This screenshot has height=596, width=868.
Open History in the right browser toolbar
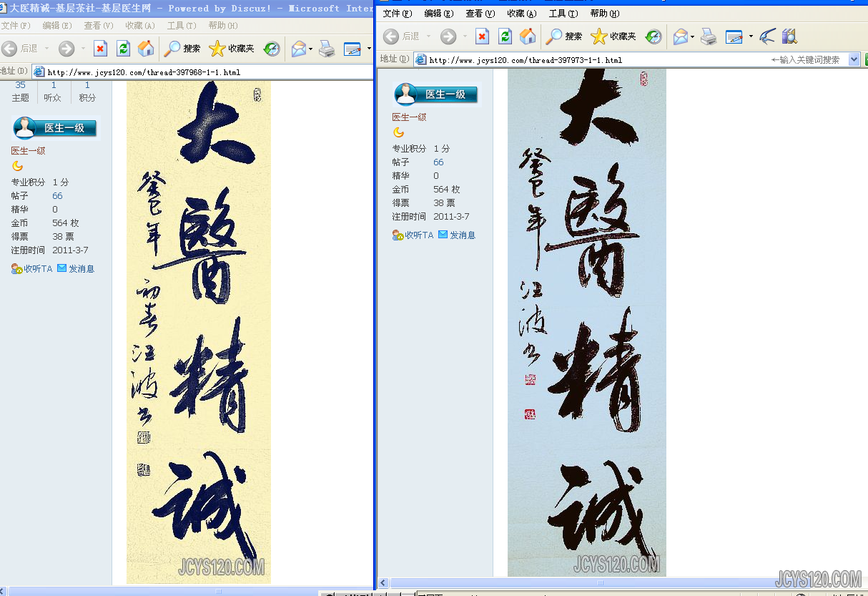(x=654, y=36)
